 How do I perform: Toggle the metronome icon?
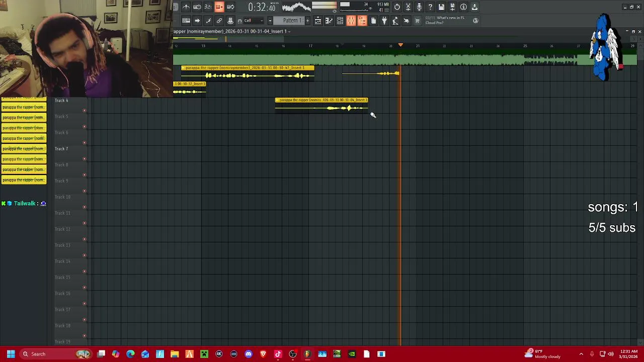186,7
